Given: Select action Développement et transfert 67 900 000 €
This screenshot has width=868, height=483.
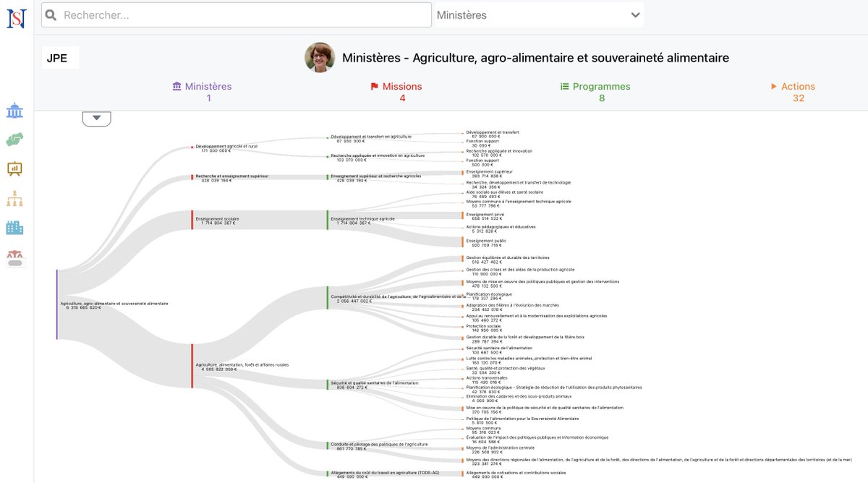Looking at the screenshot, I should [492, 134].
